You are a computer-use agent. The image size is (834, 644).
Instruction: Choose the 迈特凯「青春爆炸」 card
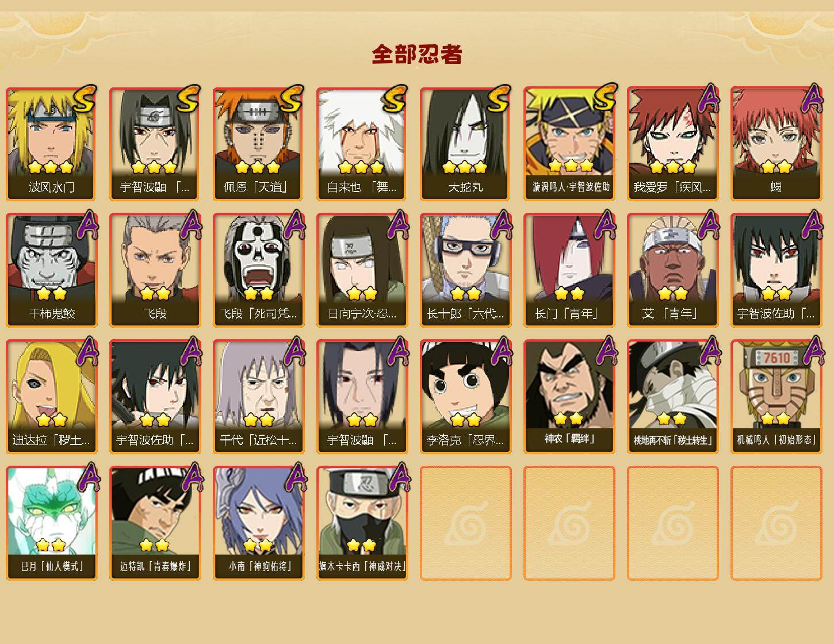(155, 523)
